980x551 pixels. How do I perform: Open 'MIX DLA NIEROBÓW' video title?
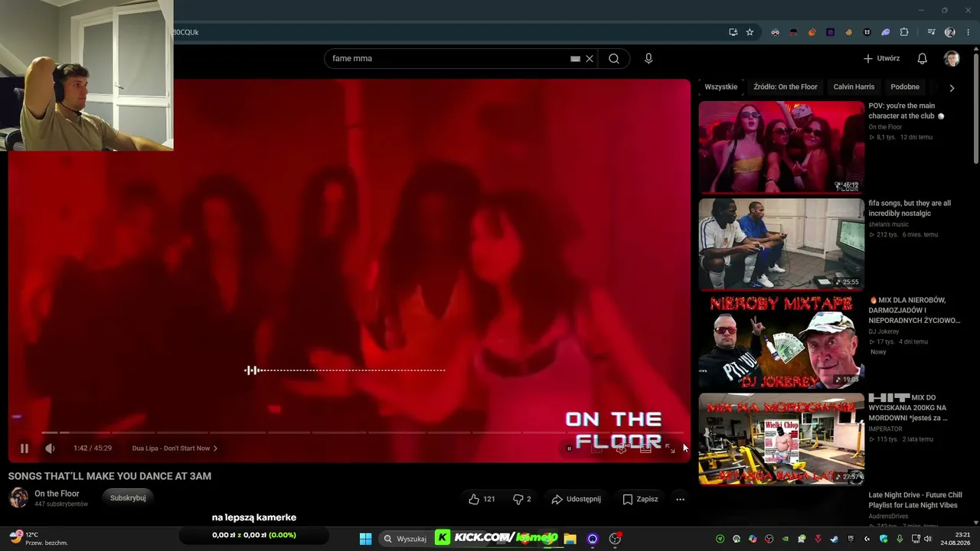pos(915,311)
